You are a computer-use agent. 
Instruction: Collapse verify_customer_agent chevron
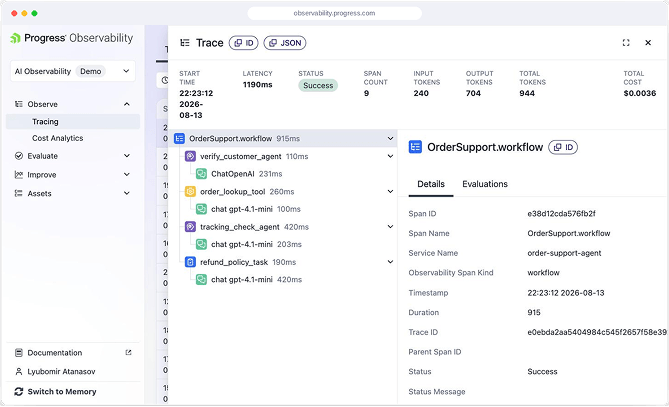(390, 156)
